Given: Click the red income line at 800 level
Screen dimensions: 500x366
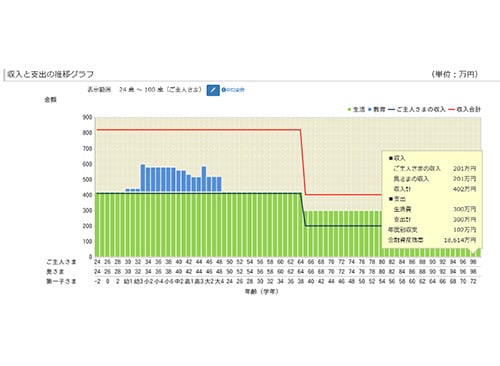Looking at the screenshot, I should [199, 130].
